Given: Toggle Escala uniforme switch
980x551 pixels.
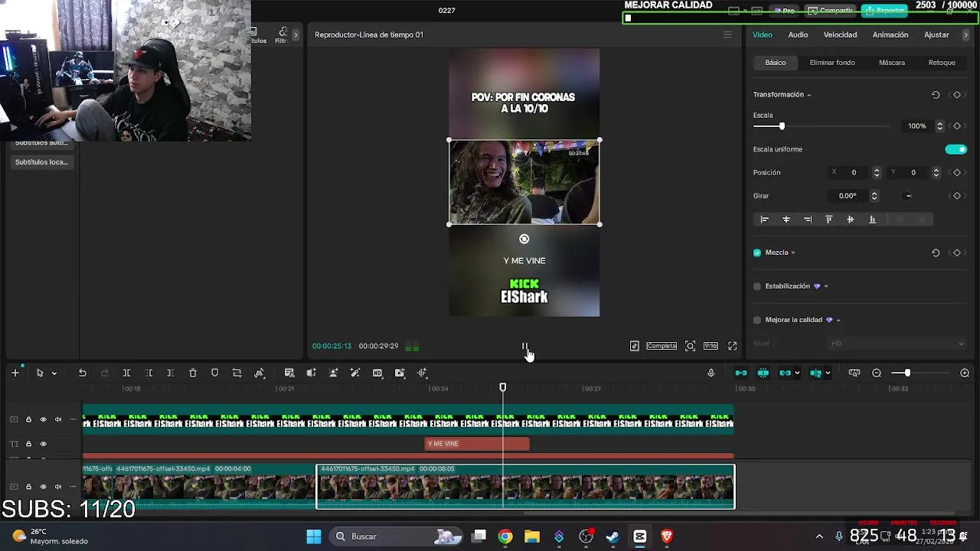Looking at the screenshot, I should (x=956, y=149).
